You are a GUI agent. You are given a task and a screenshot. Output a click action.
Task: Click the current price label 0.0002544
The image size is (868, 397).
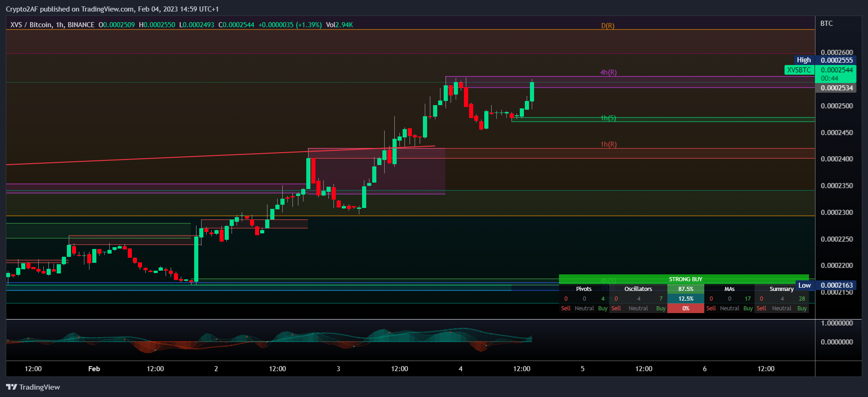coord(837,70)
